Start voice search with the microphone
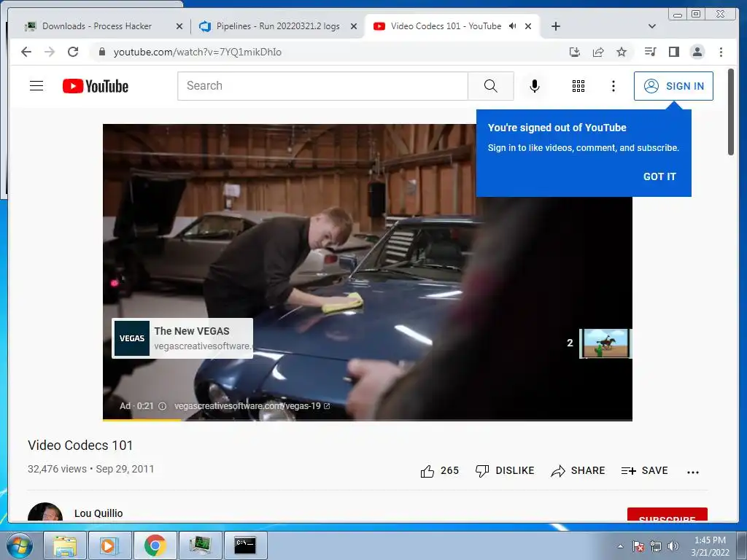747x560 pixels. (x=535, y=86)
